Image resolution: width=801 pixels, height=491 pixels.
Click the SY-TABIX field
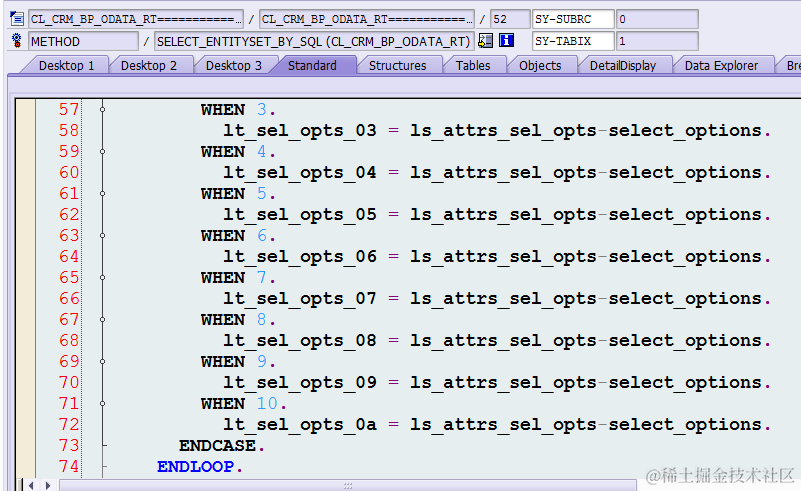point(573,41)
